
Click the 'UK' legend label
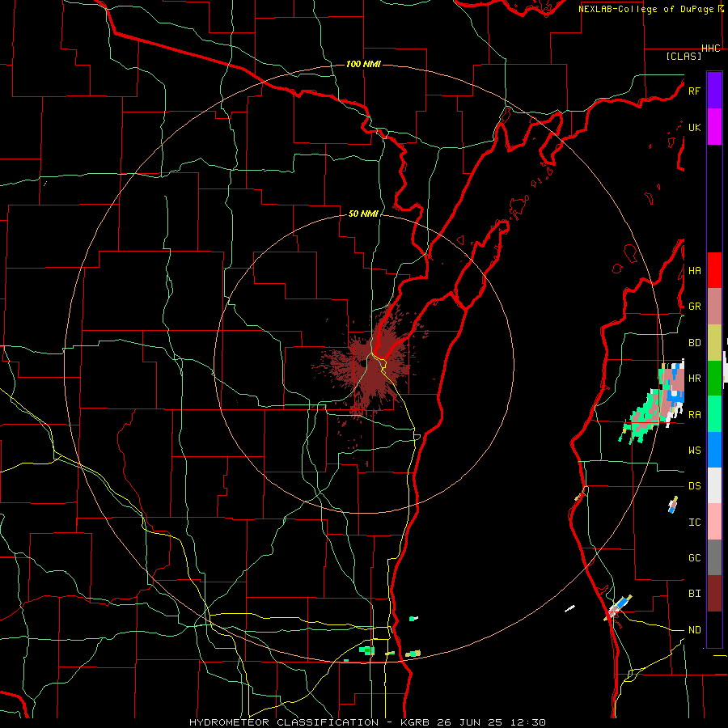point(694,127)
